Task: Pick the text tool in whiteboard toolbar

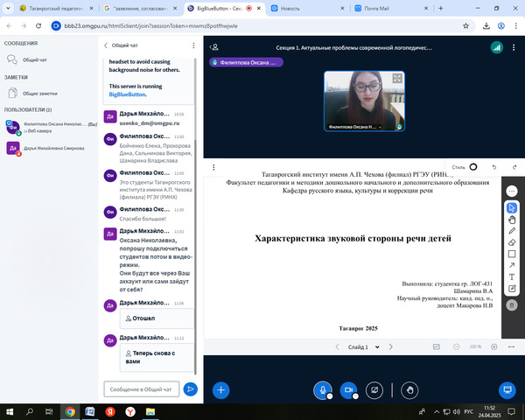Action: 513,276
